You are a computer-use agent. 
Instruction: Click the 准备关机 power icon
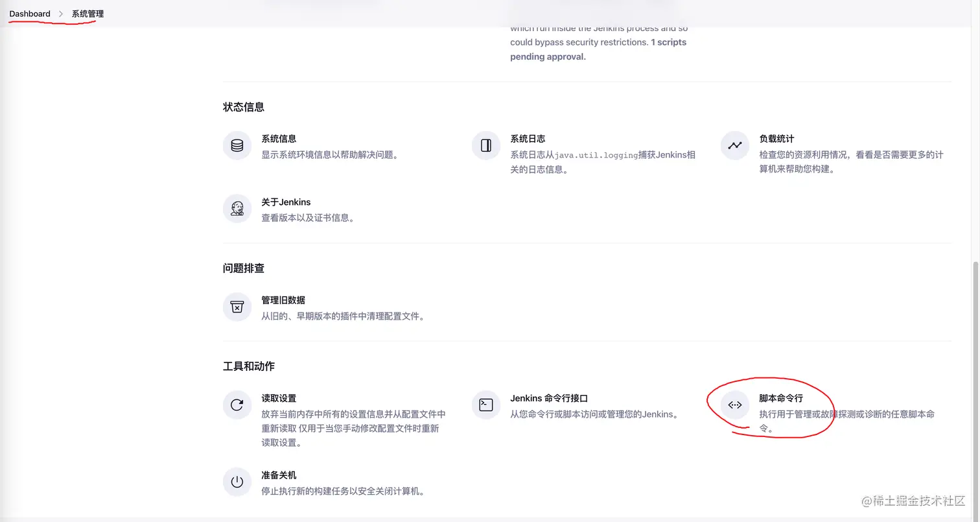(237, 482)
